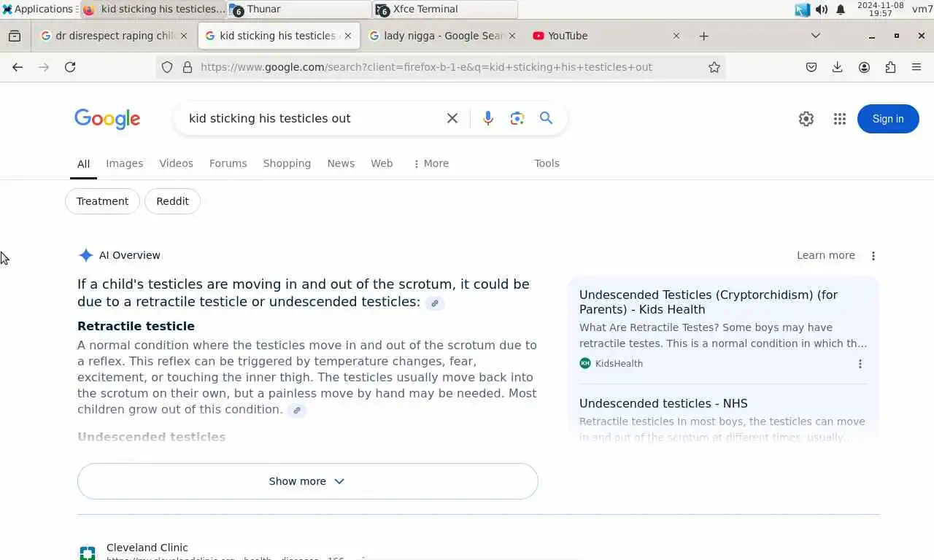Open the Firefox downloads panel
Image resolution: width=934 pixels, height=560 pixels.
838,67
